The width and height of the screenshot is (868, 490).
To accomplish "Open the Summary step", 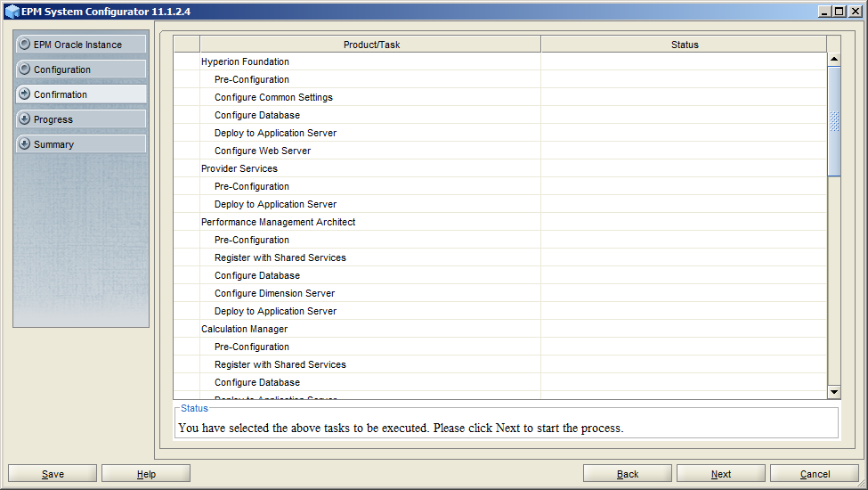I will [x=81, y=144].
